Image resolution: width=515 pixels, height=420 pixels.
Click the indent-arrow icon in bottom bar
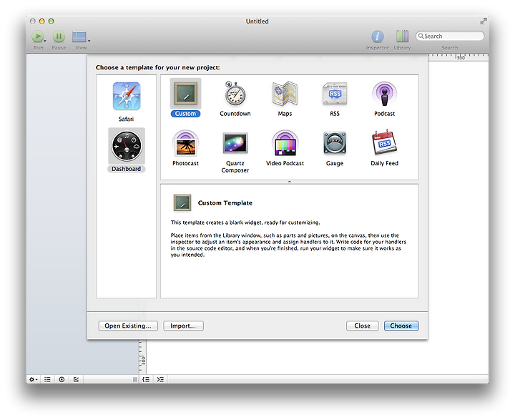click(160, 379)
